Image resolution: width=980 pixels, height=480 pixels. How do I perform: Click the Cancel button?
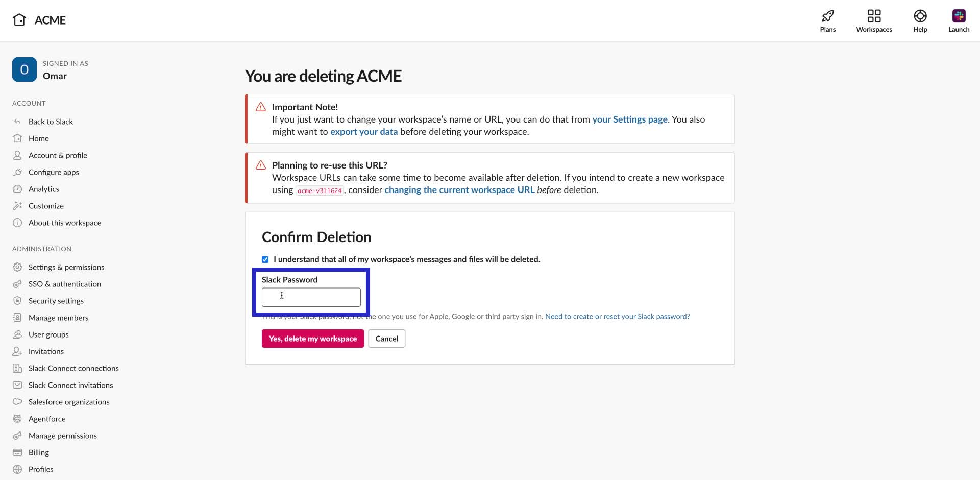tap(386, 338)
